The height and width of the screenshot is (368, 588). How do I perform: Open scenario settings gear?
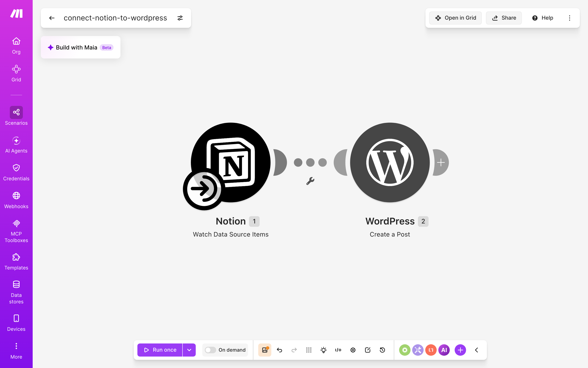[353, 350]
